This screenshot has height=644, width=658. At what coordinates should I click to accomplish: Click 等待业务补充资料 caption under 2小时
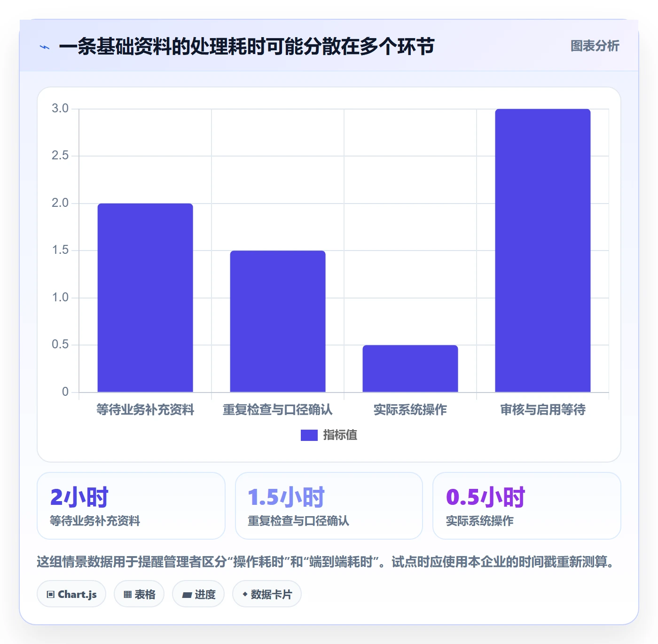click(95, 521)
